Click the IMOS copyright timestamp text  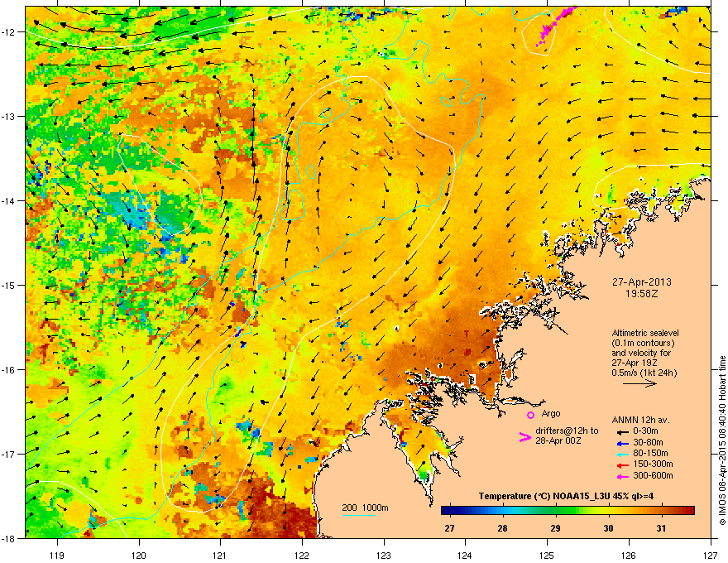pyautogui.click(x=722, y=440)
